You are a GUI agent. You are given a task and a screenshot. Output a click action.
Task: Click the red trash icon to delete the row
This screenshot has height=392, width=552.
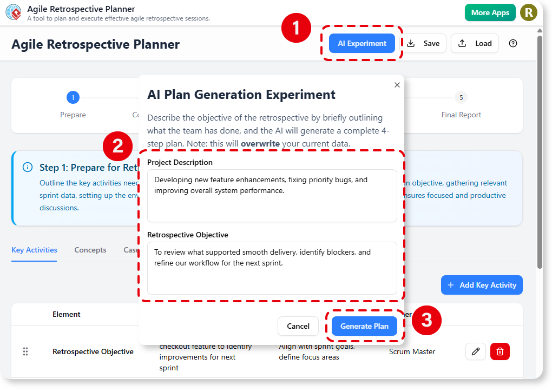click(500, 351)
